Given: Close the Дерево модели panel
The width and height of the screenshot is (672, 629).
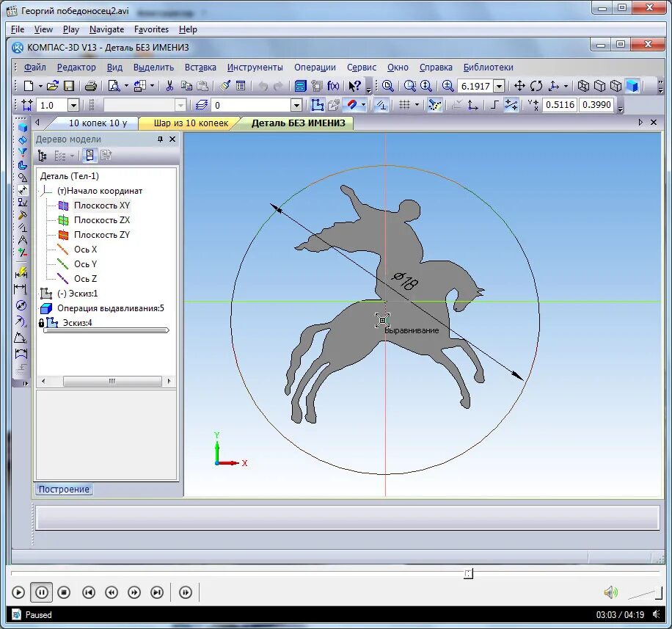Looking at the screenshot, I should point(172,139).
